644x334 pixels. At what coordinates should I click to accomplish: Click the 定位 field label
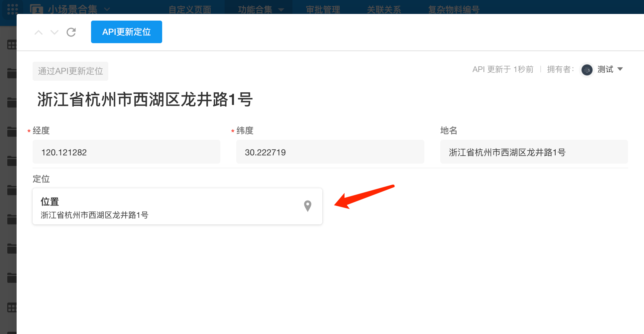(41, 179)
